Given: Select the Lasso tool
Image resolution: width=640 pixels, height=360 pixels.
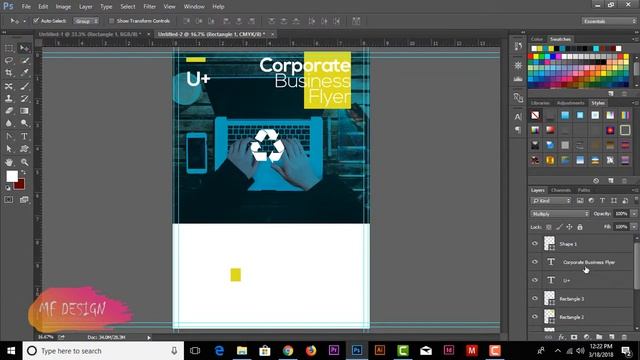Looking at the screenshot, I should point(9,60).
